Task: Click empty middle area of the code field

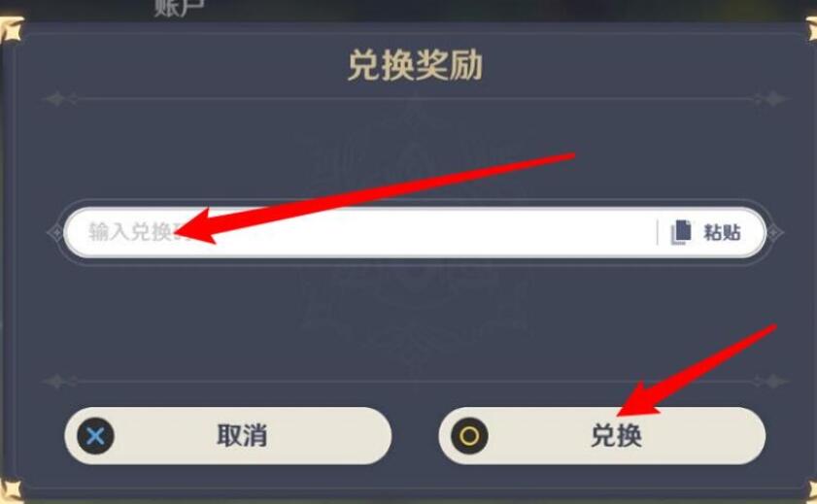Action: coord(417,232)
